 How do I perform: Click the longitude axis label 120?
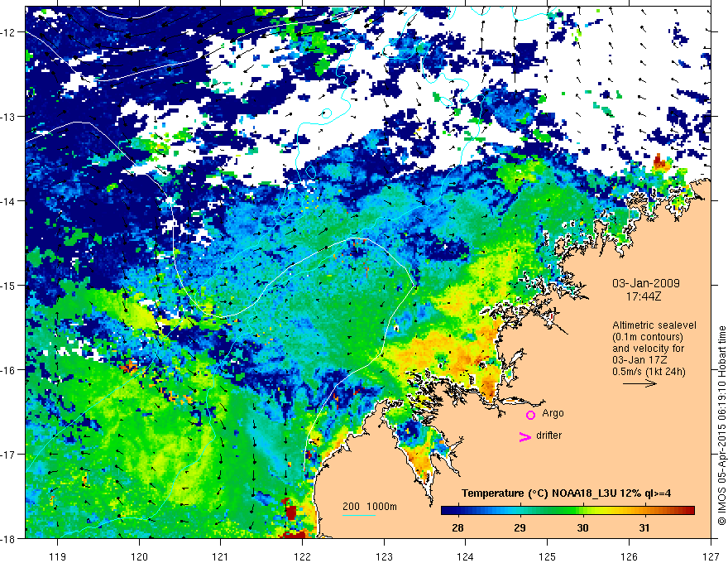click(139, 556)
